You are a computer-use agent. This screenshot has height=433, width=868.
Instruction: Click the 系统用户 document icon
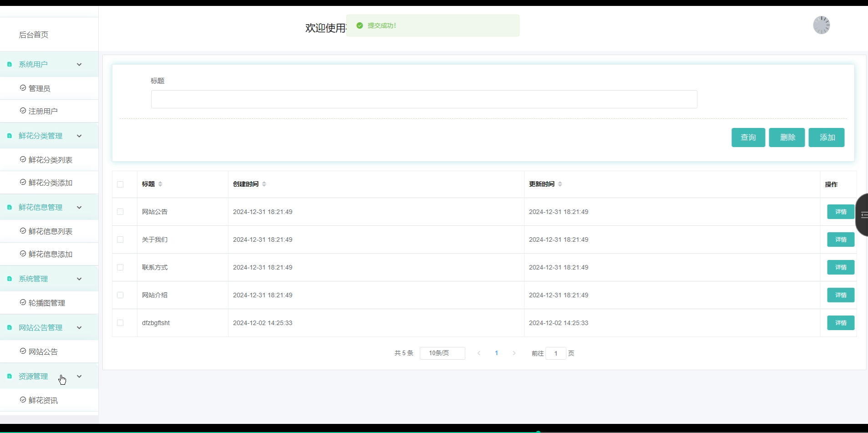point(10,64)
